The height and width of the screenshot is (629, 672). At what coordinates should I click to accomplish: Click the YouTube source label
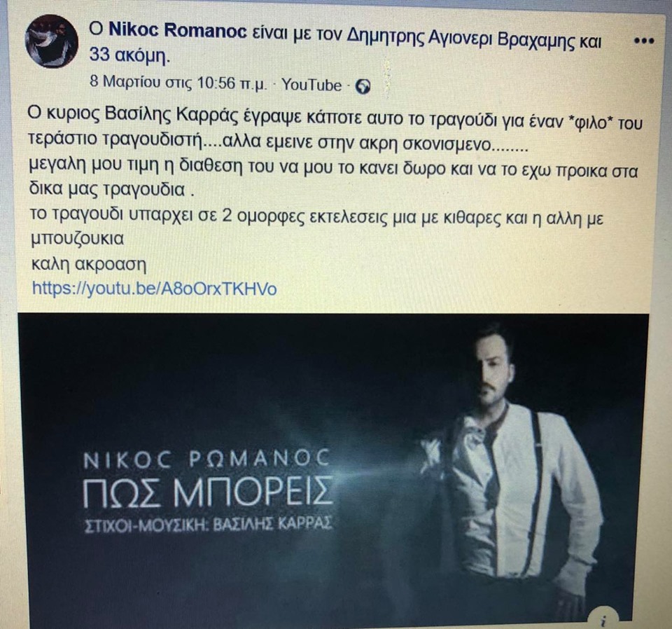pyautogui.click(x=311, y=85)
